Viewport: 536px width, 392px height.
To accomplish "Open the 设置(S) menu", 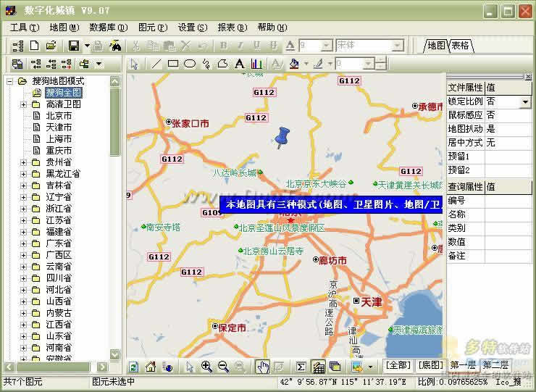I will pos(193,28).
